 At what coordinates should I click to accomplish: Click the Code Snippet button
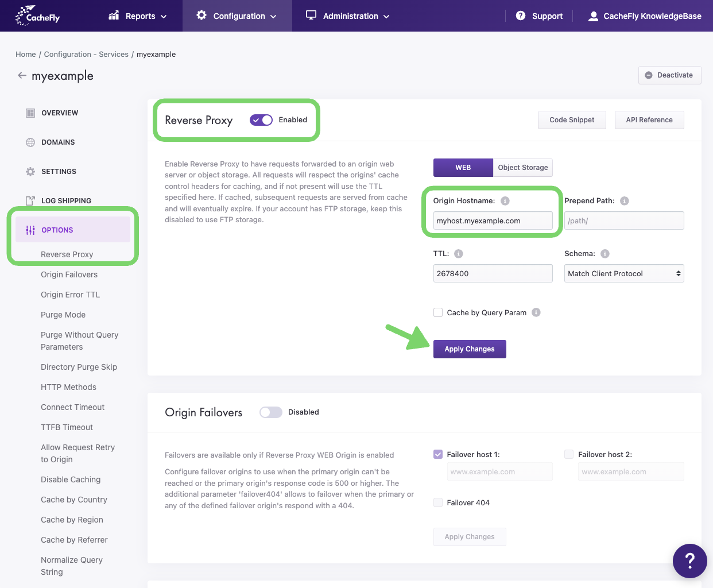point(572,120)
